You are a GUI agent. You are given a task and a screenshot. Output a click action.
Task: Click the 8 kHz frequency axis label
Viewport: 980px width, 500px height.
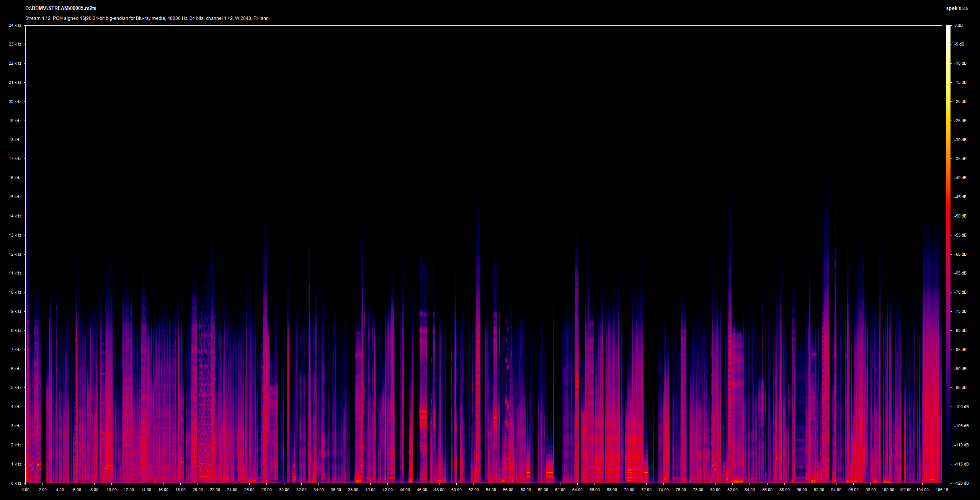[16, 330]
